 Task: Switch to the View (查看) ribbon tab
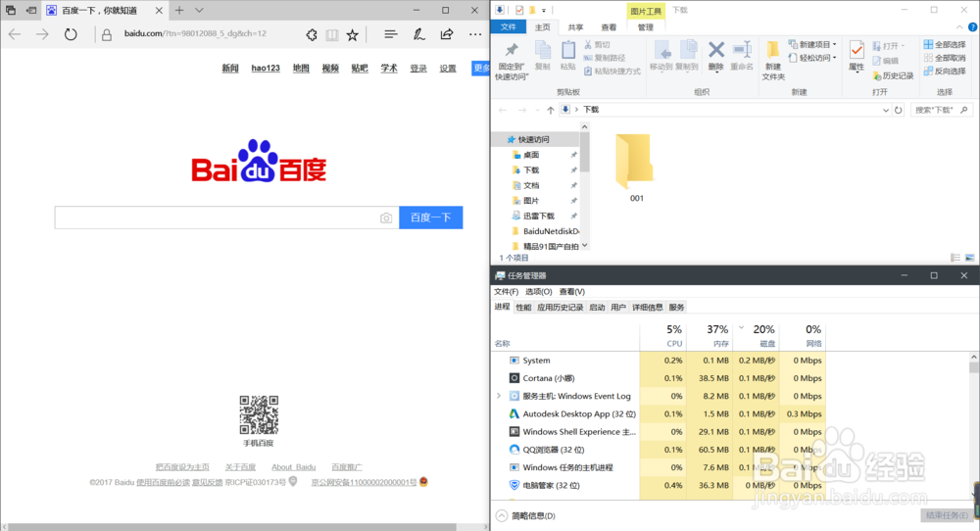point(609,26)
